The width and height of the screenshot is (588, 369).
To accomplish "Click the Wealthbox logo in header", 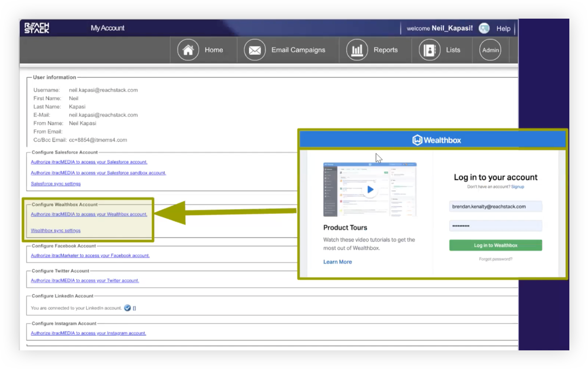I will (x=436, y=140).
